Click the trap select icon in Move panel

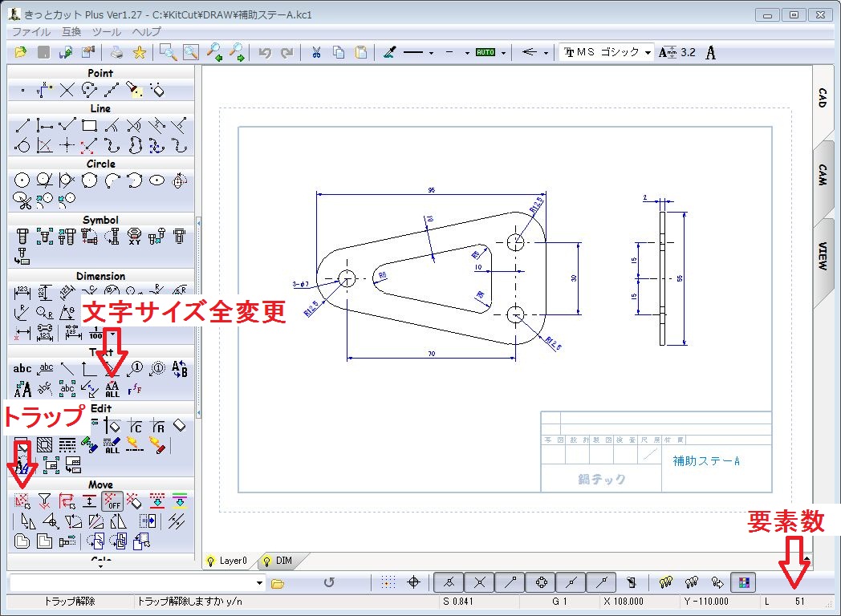pos(22,501)
